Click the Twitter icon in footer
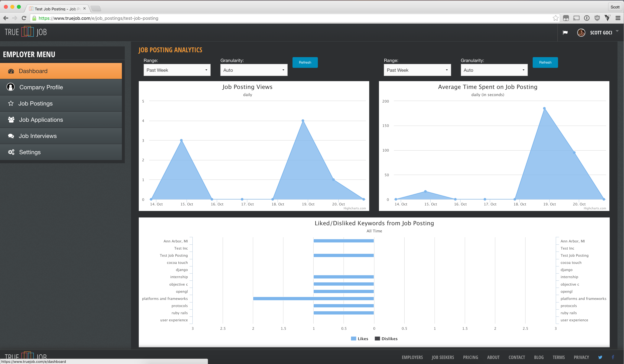The width and height of the screenshot is (624, 364). [600, 357]
